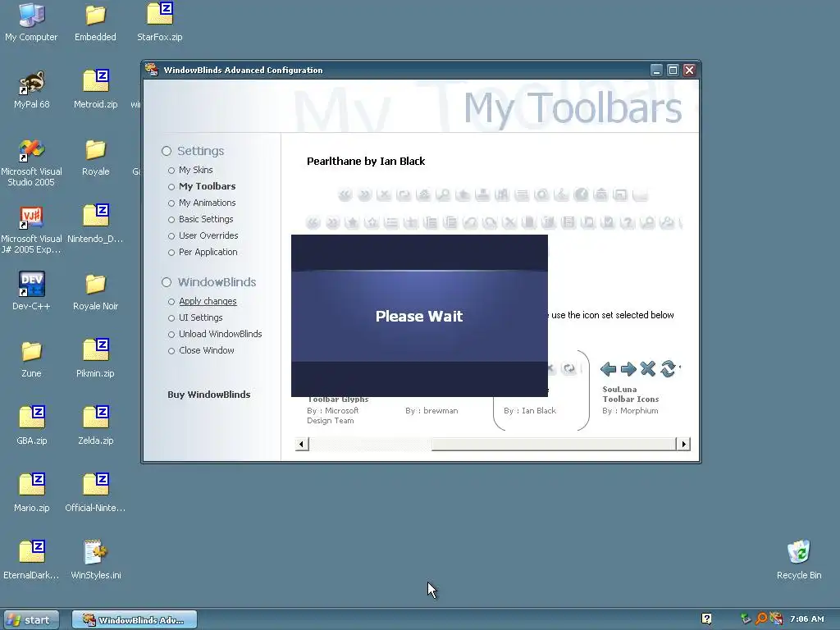Click the Settings section heading
Screen dimensions: 840x630
click(200, 151)
